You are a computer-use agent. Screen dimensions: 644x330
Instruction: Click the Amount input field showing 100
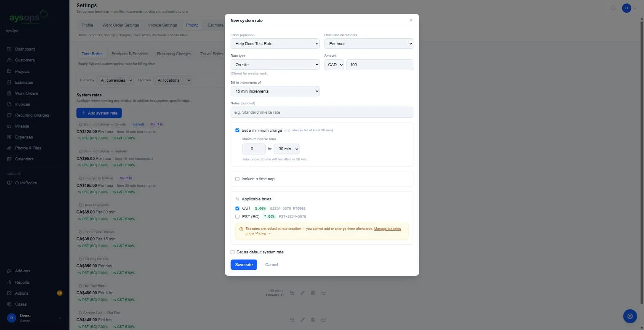(x=380, y=65)
